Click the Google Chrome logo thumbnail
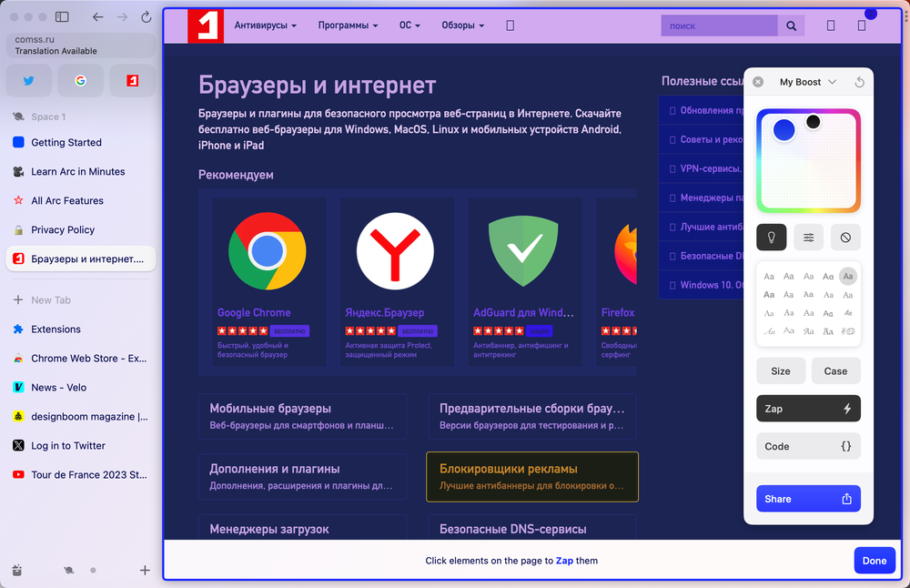The width and height of the screenshot is (910, 588). coord(267,250)
